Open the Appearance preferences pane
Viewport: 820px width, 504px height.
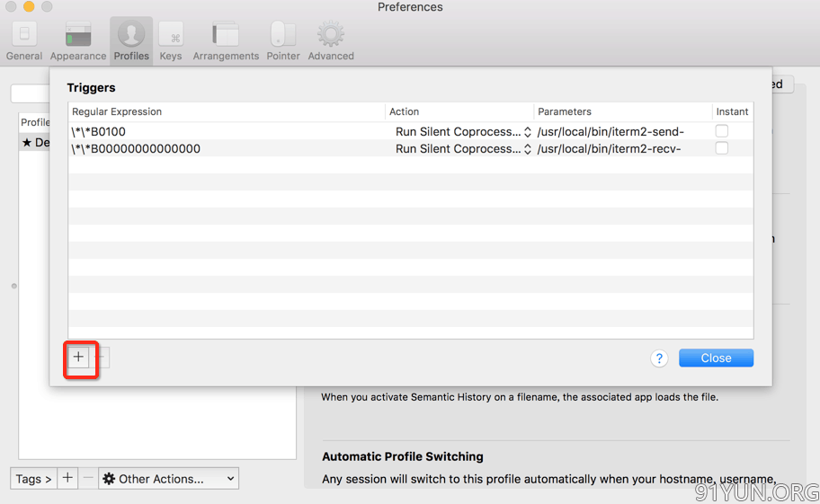pos(78,41)
